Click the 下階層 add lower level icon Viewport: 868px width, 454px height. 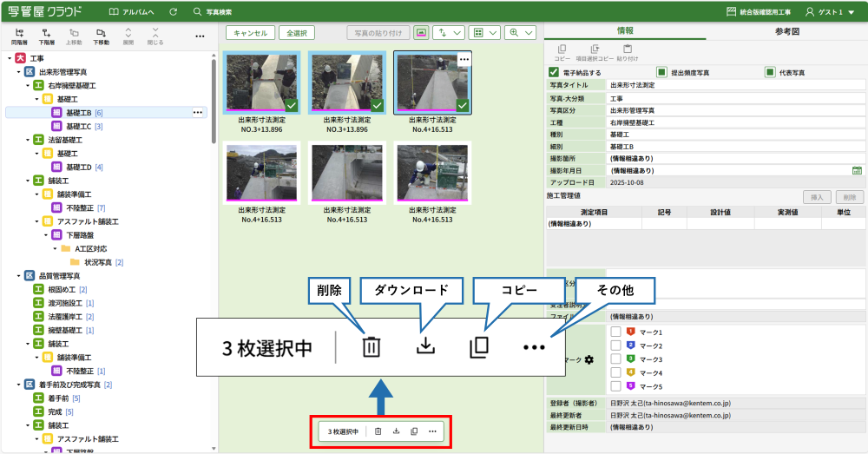[x=46, y=36]
